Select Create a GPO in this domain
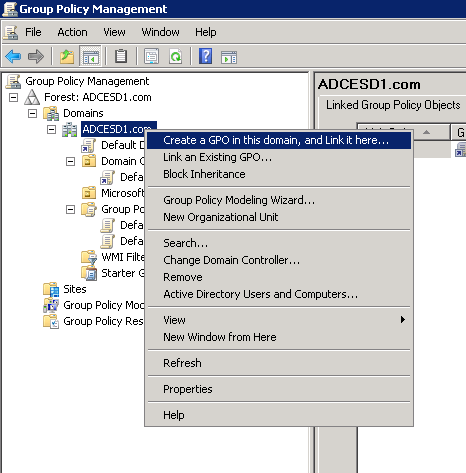466x473 pixels. [279, 140]
